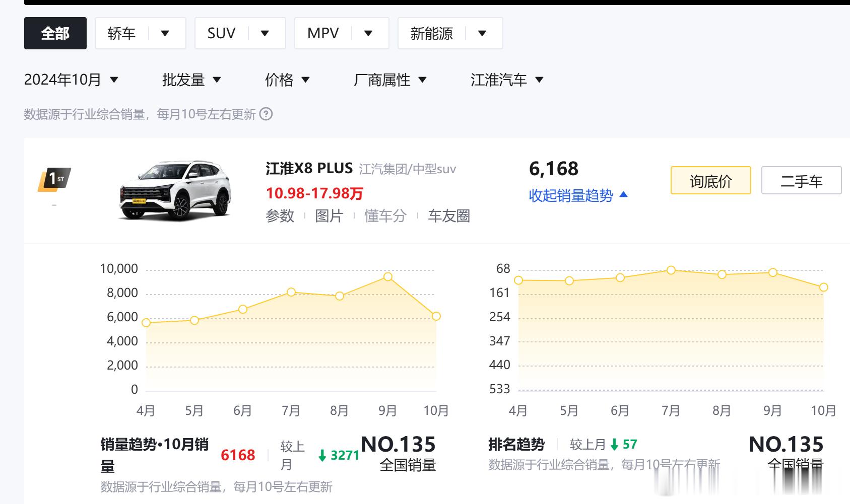Click the 江汽集团/中型suv text
Screen dimensions: 850x504
(x=407, y=169)
